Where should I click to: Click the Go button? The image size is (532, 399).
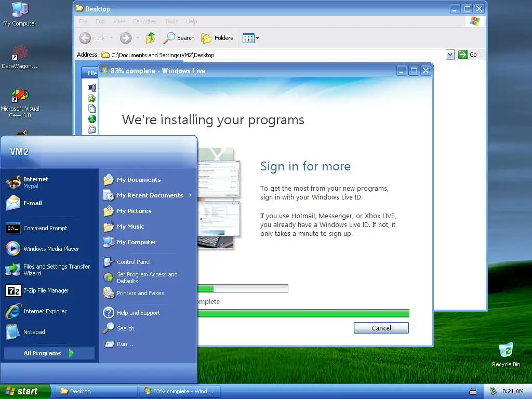468,55
